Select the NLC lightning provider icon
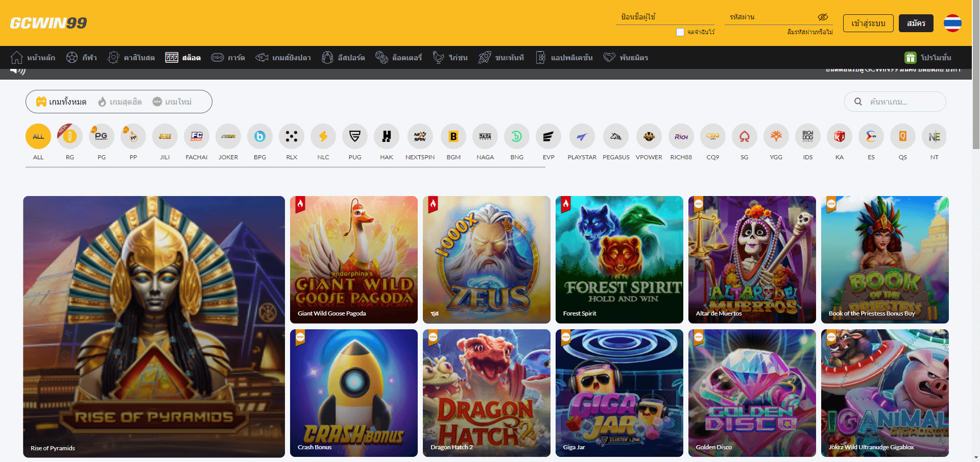This screenshot has width=980, height=462. pos(323,136)
